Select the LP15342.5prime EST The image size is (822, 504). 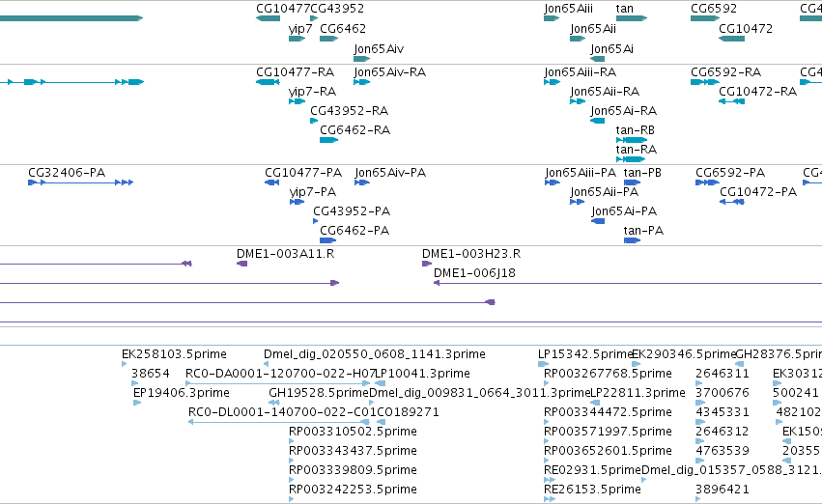point(543,364)
